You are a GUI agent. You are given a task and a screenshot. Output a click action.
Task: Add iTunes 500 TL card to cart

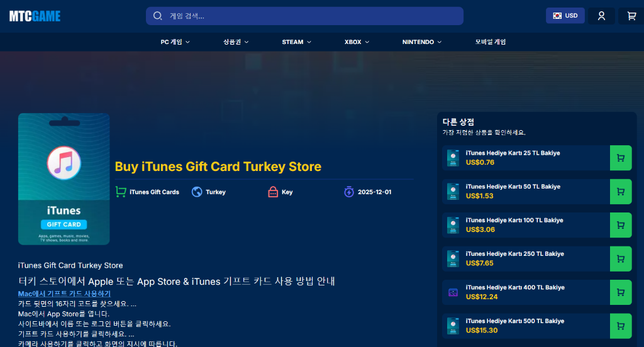pyautogui.click(x=620, y=326)
